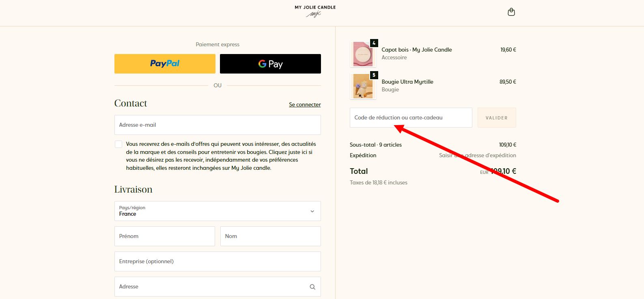Click the Paiement express label

[x=218, y=44]
